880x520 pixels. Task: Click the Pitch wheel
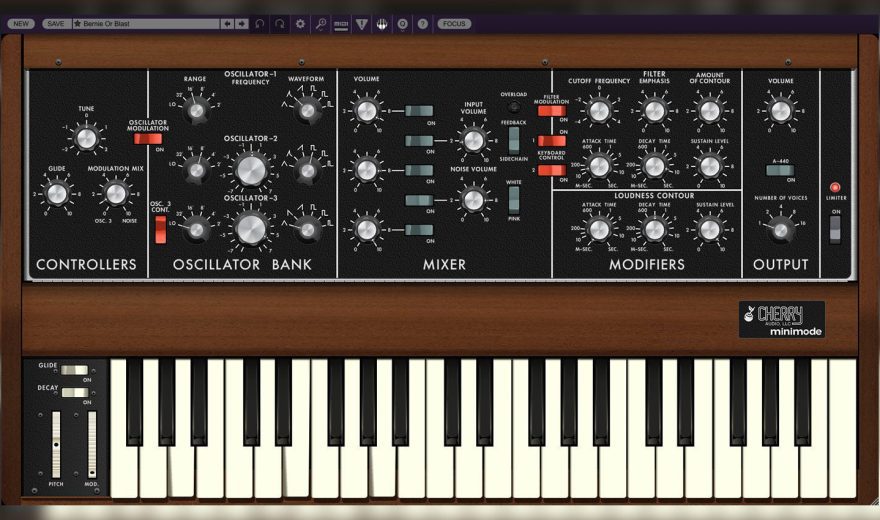tap(56, 444)
